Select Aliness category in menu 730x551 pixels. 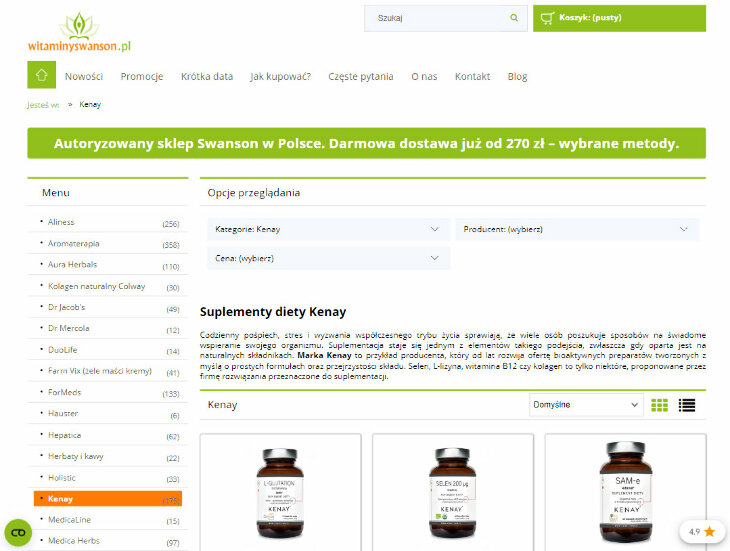[x=61, y=222]
